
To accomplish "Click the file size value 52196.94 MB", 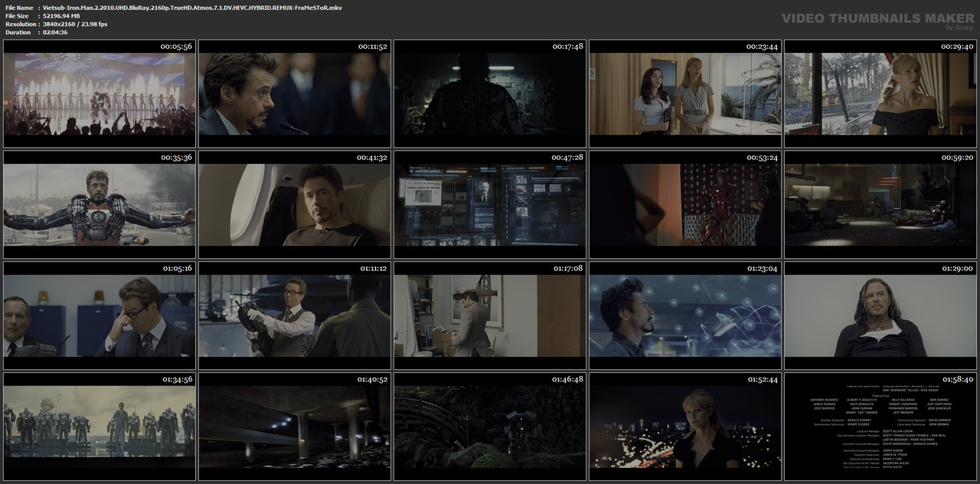I will [61, 15].
